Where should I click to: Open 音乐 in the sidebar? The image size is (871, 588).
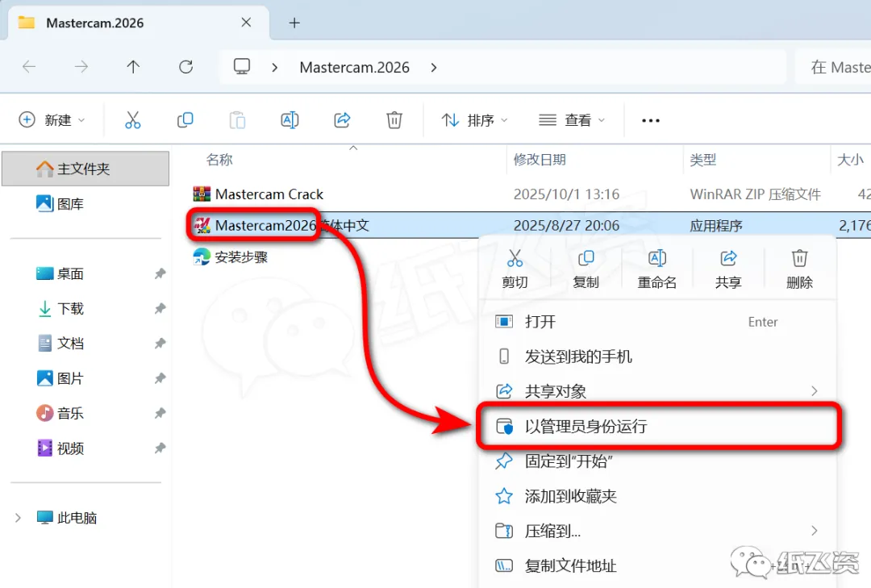pyautogui.click(x=60, y=413)
